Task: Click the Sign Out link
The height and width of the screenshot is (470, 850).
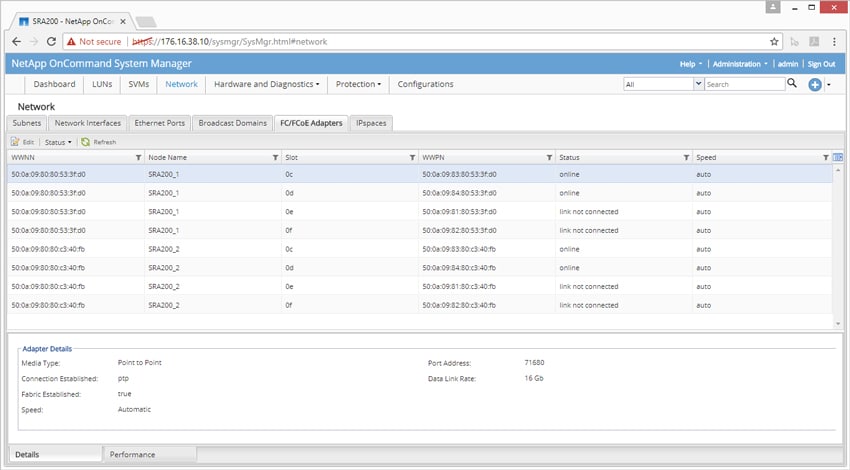Action: [821, 64]
